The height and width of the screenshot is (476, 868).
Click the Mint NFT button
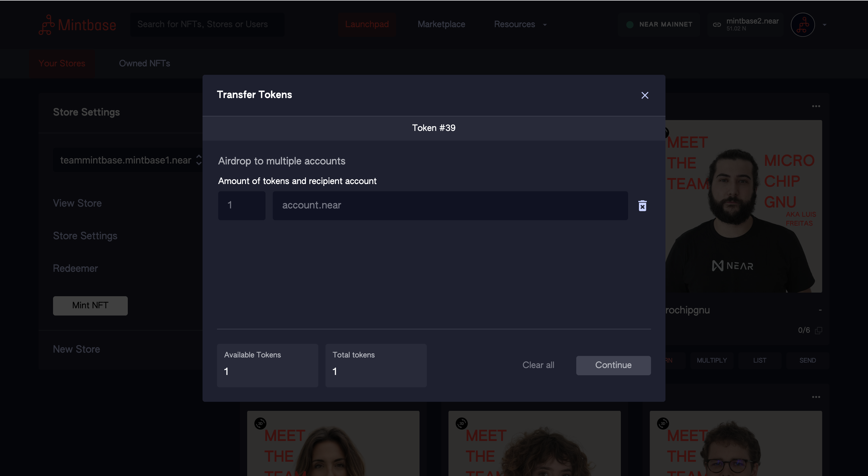point(90,306)
